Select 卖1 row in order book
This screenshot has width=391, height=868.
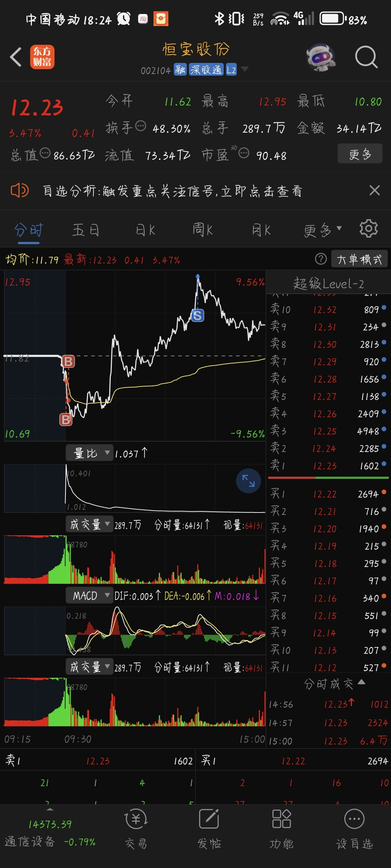point(328,466)
